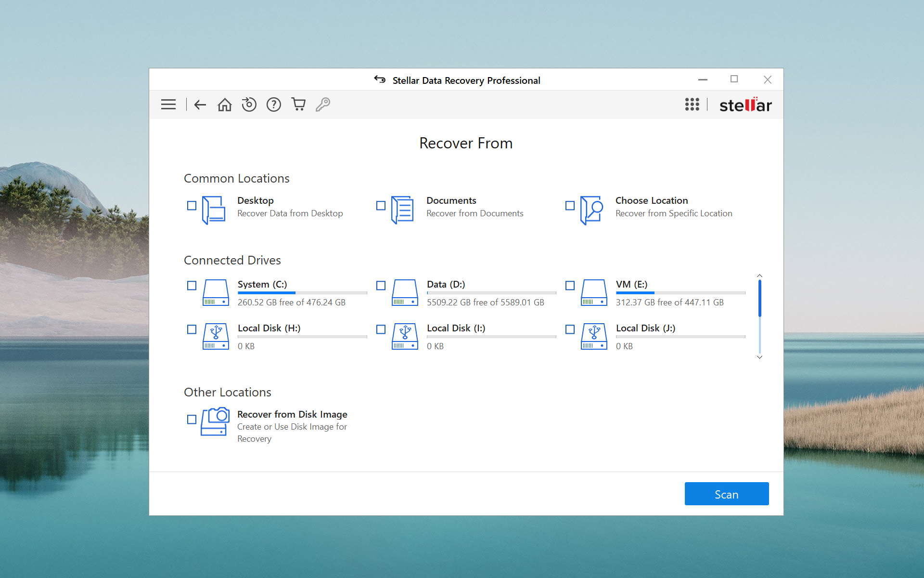This screenshot has height=578, width=924.
Task: Select the Desktop label
Action: point(256,200)
